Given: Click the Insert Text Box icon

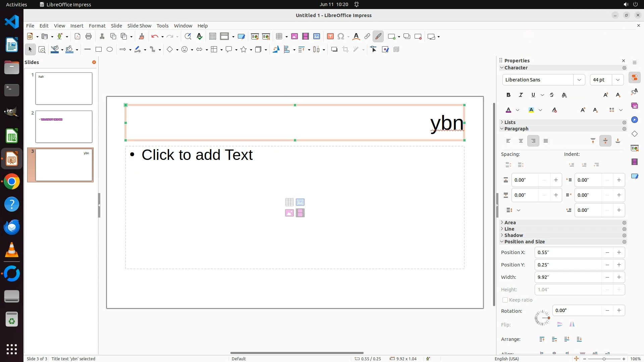Looking at the screenshot, I should click(330, 37).
